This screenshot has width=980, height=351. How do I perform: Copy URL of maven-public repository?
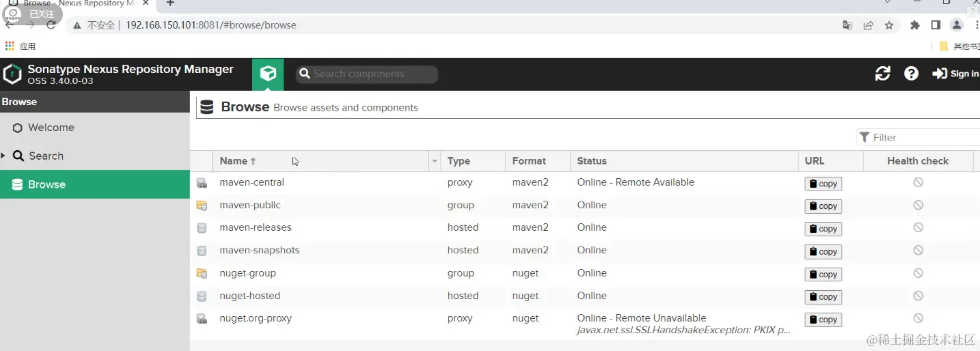[x=823, y=206]
